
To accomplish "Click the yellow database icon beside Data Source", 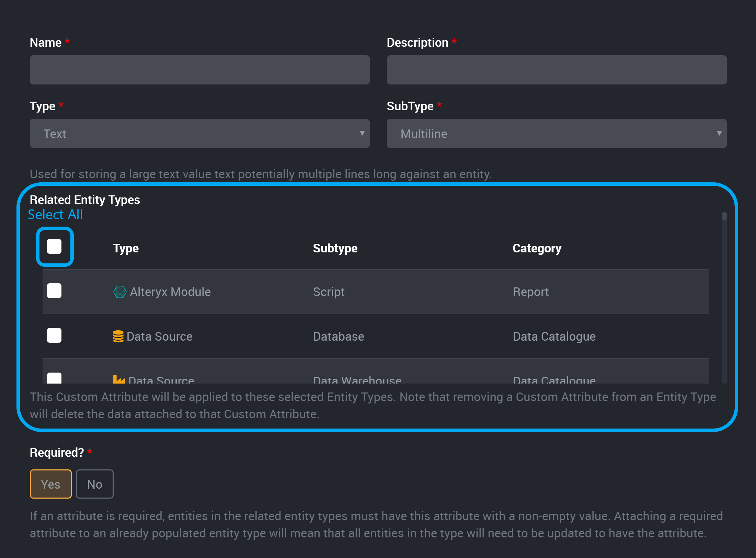I will [x=118, y=336].
